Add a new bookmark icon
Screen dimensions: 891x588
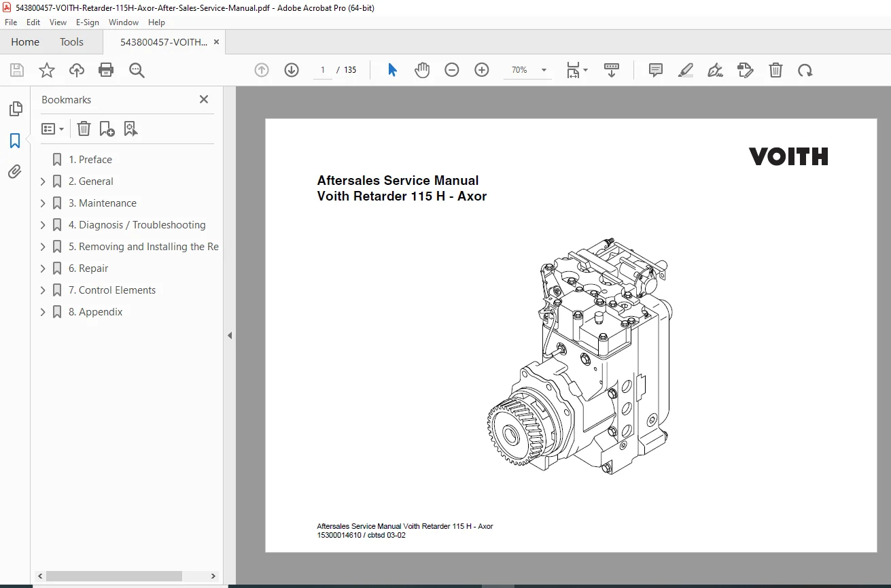(107, 128)
